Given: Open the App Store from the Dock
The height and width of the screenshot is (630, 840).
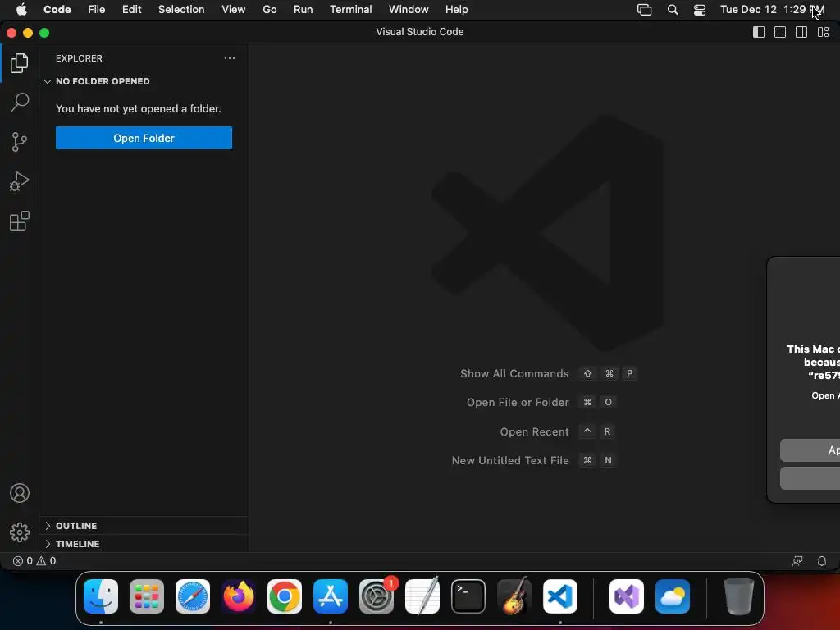Looking at the screenshot, I should (331, 596).
